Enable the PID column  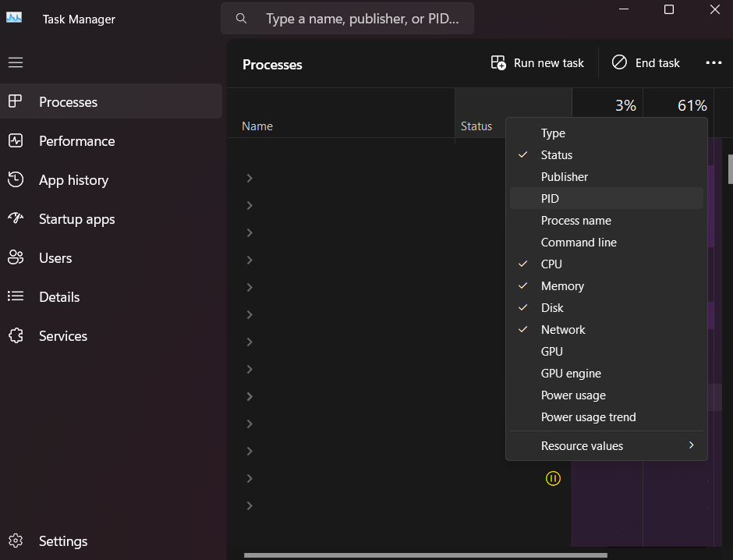pyautogui.click(x=607, y=198)
